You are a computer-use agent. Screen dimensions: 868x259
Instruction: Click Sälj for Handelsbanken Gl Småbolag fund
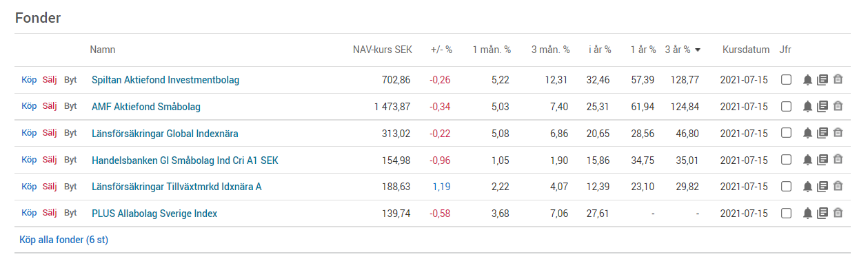(x=50, y=160)
